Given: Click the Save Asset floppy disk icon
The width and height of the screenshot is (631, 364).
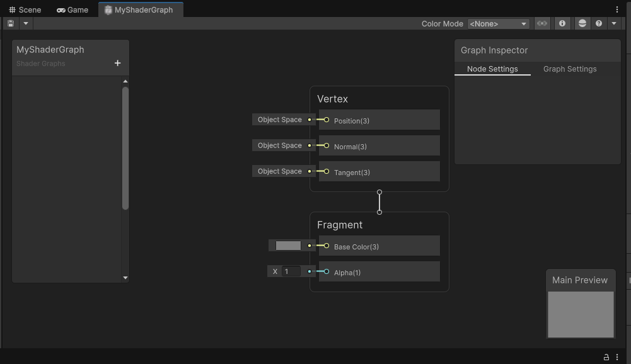Looking at the screenshot, I should coord(11,23).
